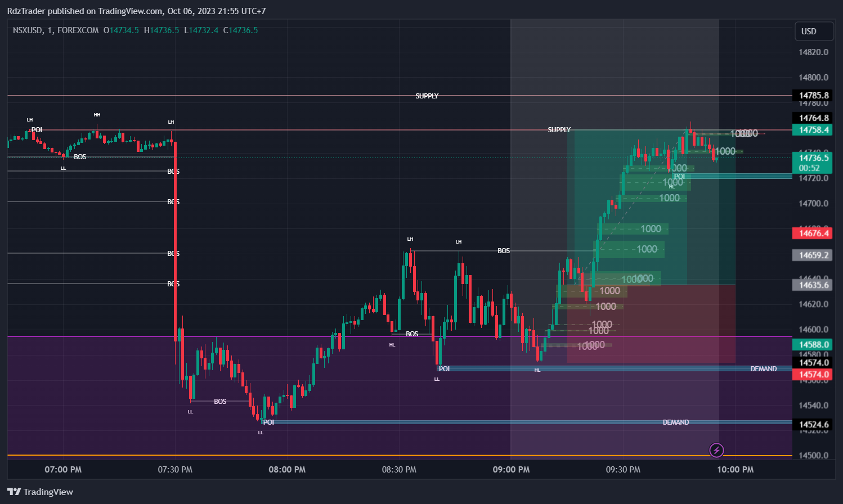This screenshot has width=843, height=504.
Task: Click the RdzTrader published header text
Action: 136,11
